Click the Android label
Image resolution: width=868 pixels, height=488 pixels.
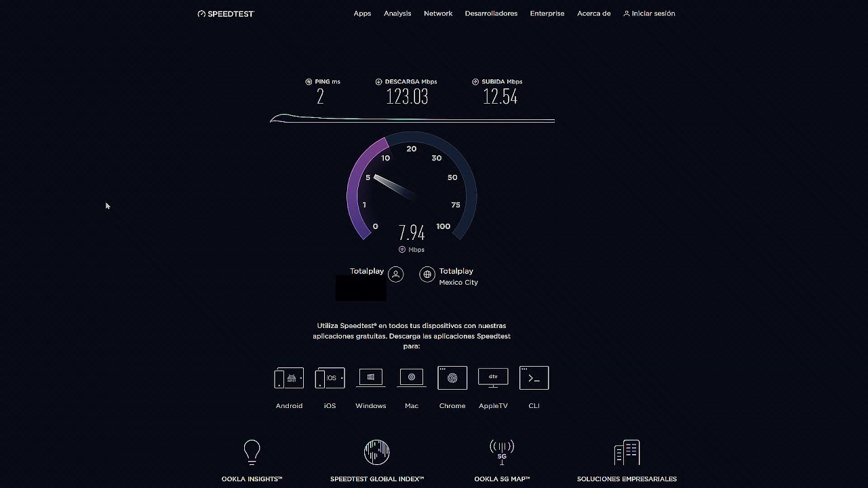[x=289, y=406]
